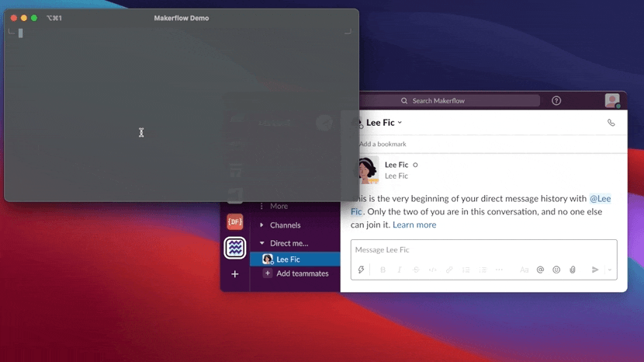Select Lee Fic direct message
Image resolution: width=644 pixels, height=362 pixels.
295,259
